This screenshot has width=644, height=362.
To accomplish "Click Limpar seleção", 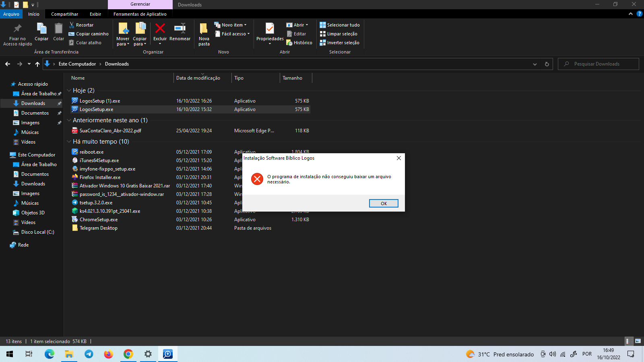I will (339, 34).
